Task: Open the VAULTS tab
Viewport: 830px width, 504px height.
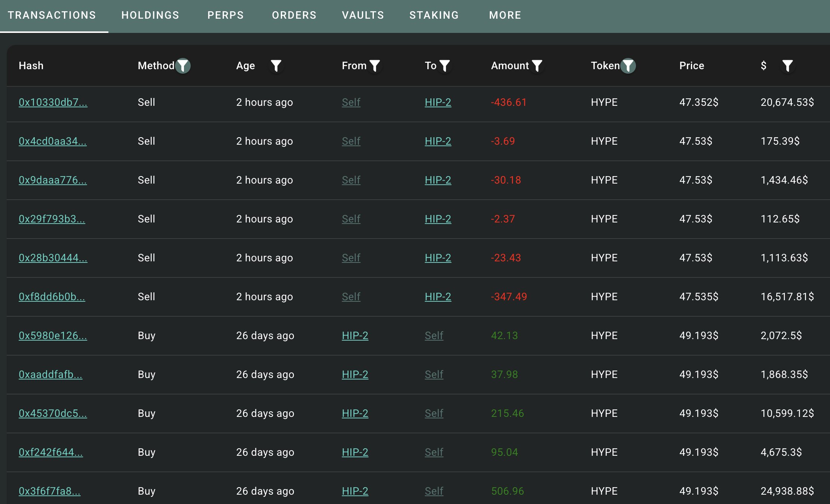Action: click(362, 15)
